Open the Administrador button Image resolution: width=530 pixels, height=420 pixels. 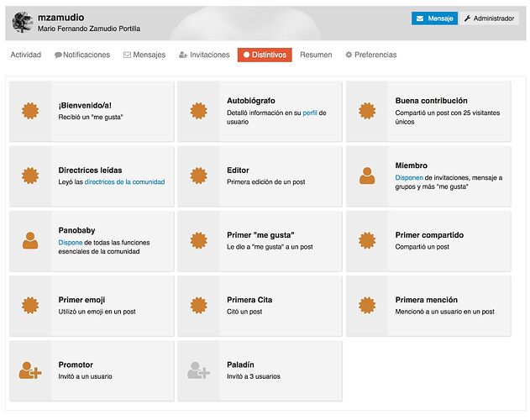489,18
